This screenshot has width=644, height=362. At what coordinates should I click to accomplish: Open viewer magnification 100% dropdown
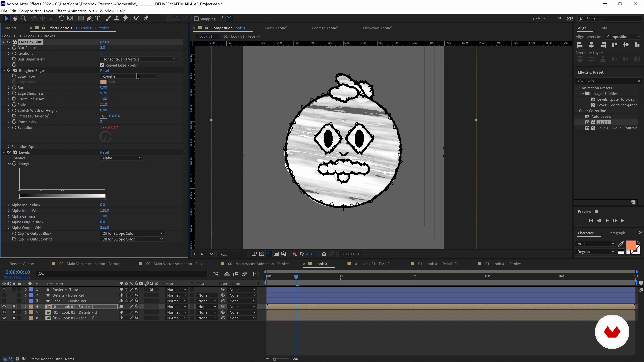tap(203, 254)
